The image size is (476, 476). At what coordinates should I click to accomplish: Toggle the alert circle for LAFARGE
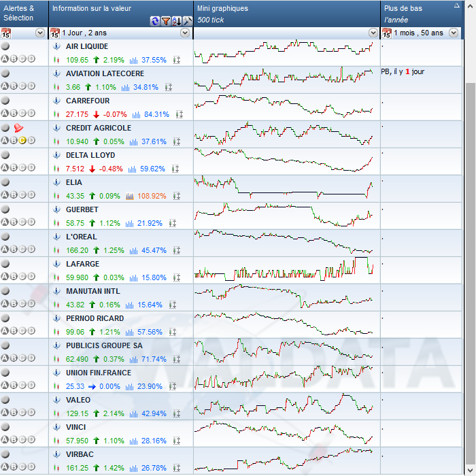[5, 264]
